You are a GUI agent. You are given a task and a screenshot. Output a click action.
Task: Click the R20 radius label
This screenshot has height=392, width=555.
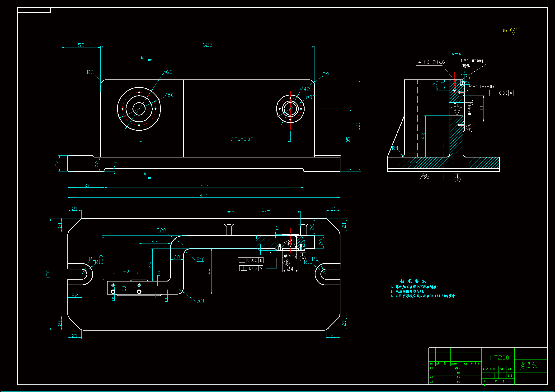click(161, 230)
